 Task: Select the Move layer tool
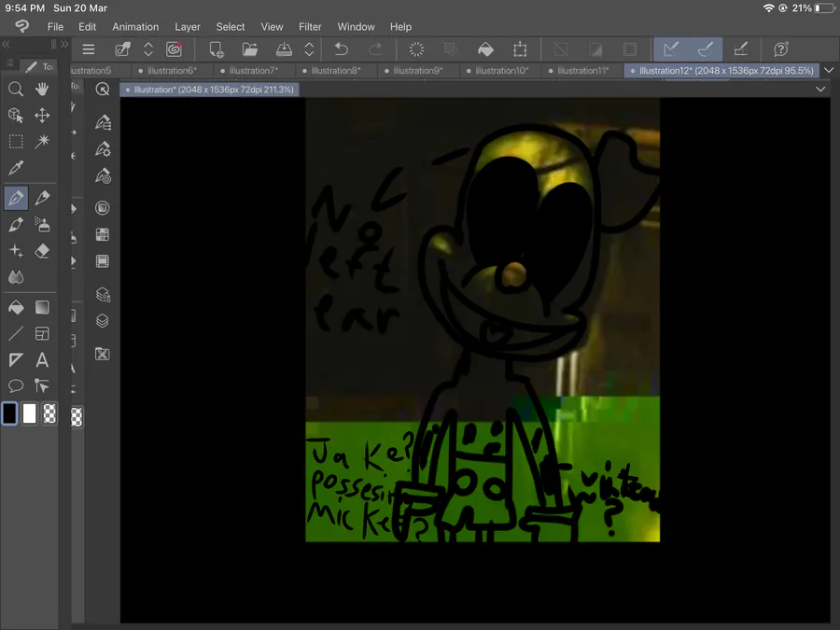tap(42, 115)
